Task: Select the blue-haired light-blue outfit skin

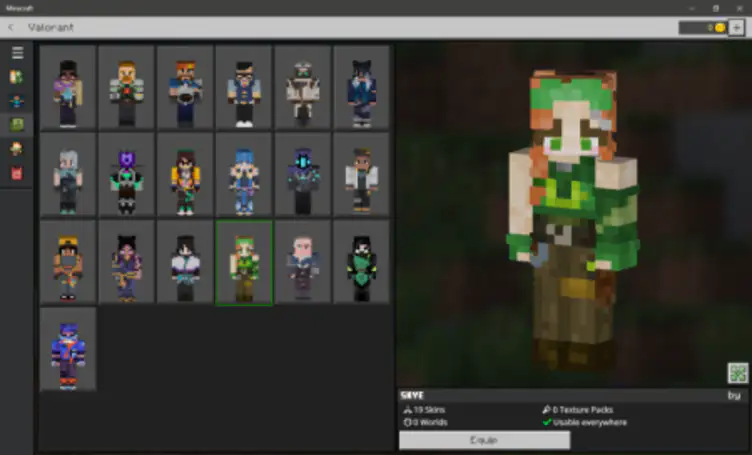Action: [x=244, y=175]
